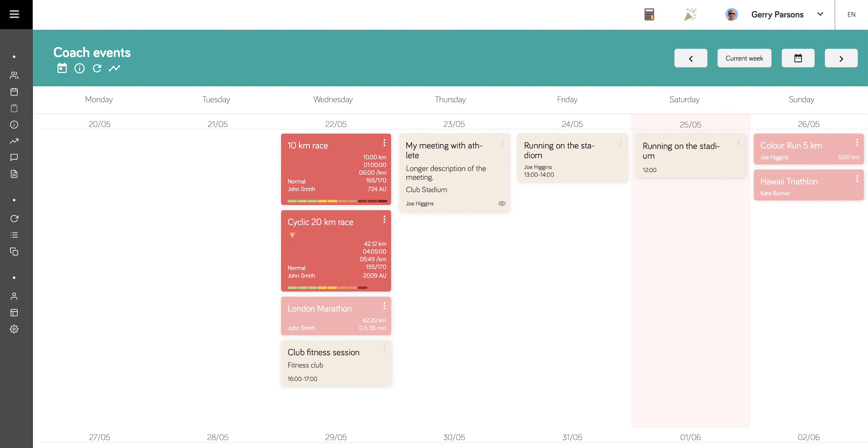
Task: Click the trend chart icon under Coach events
Action: click(x=115, y=68)
